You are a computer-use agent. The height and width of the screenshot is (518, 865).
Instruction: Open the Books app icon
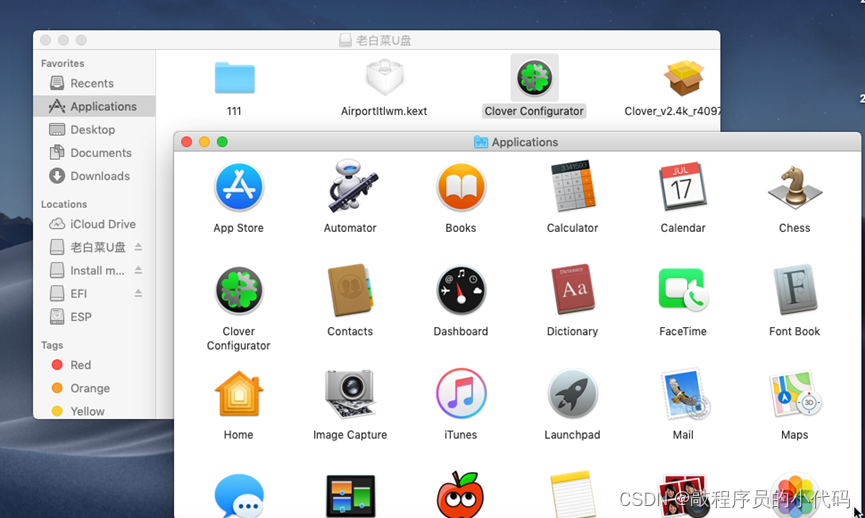click(x=461, y=187)
